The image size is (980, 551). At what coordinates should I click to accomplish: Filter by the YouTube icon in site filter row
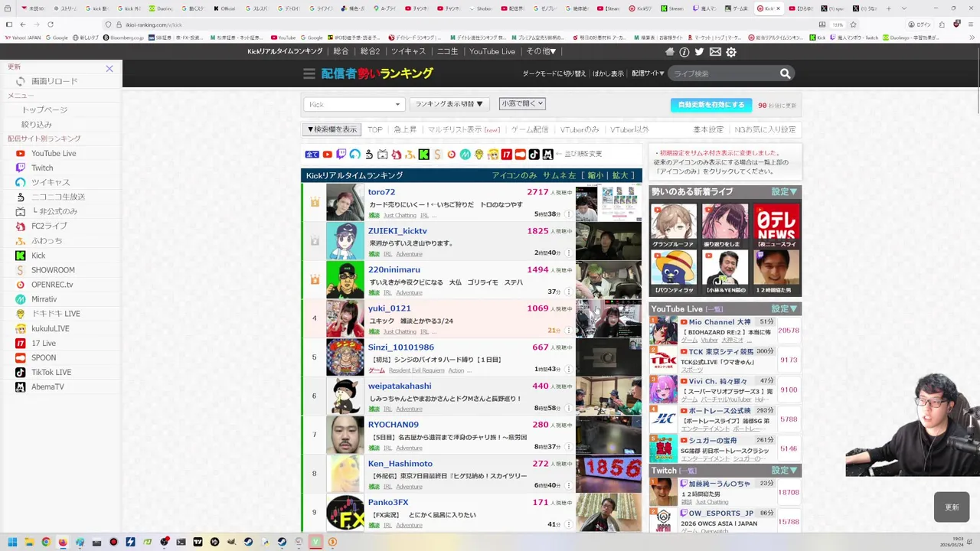(x=327, y=155)
